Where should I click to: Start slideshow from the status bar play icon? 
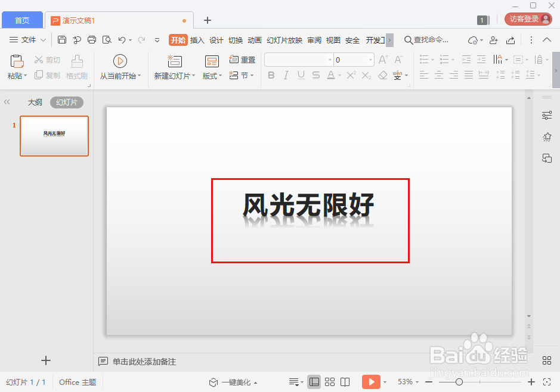[x=371, y=382]
